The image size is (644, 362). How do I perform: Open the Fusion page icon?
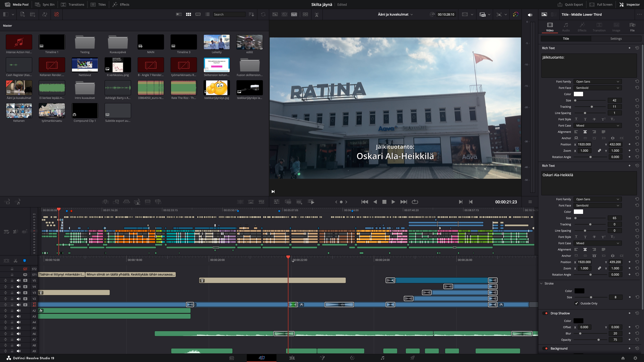coord(322,358)
